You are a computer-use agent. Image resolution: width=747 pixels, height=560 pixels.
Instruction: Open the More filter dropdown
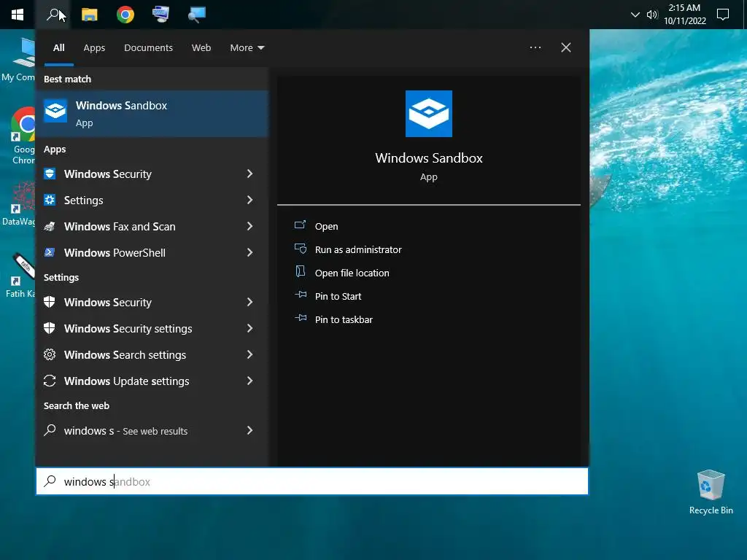coord(247,47)
